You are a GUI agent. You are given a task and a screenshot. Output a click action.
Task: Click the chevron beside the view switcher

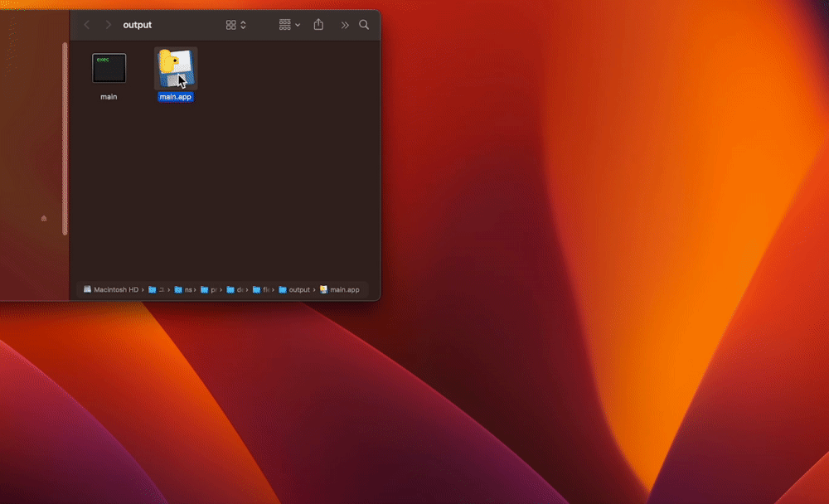pyautogui.click(x=243, y=25)
